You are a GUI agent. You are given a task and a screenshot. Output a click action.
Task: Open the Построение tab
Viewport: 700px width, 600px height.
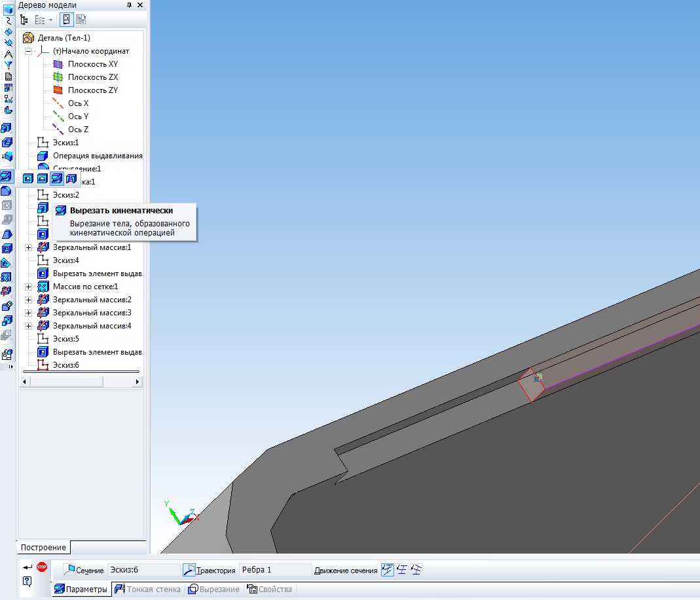(43, 547)
